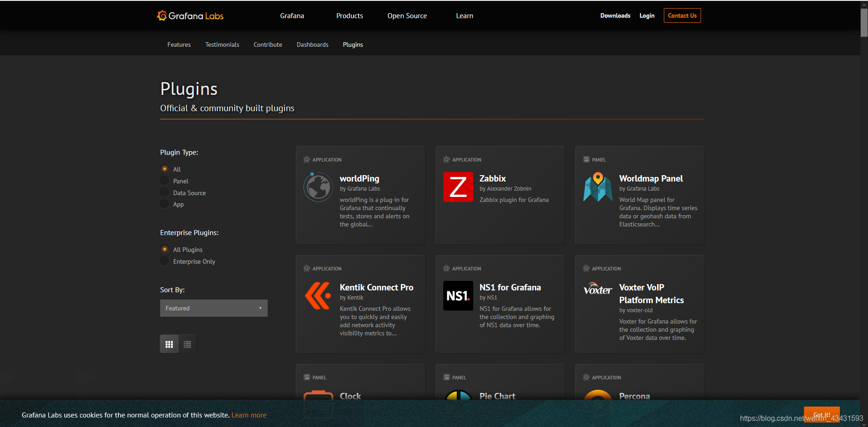Click the Contact Us button

[x=682, y=15]
